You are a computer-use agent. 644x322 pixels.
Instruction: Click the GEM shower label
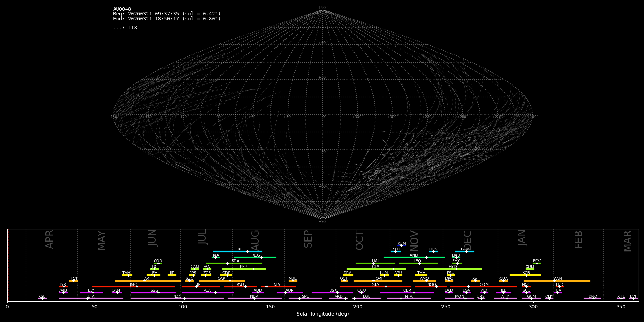pyautogui.click(x=465, y=249)
